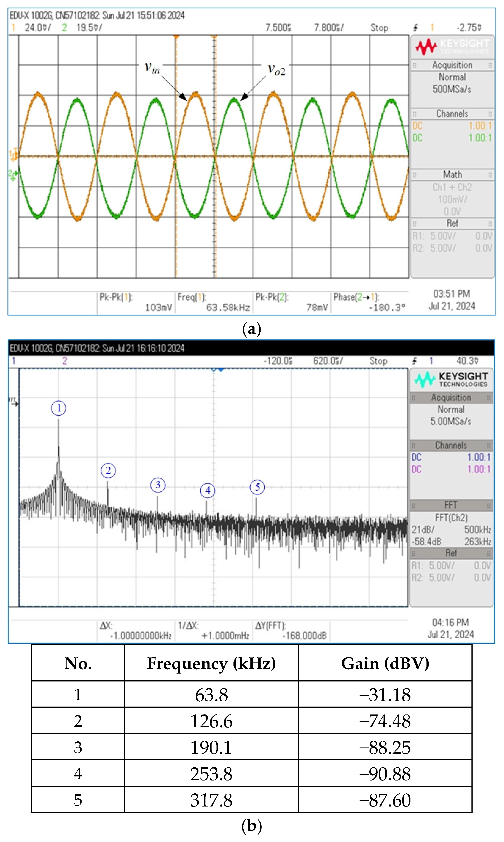
Task: Click the FFT(Ch2) source label
Action: (451, 518)
